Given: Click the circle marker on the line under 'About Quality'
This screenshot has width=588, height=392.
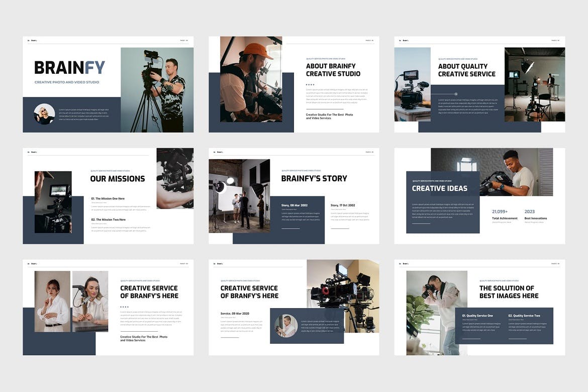Looking at the screenshot, I should point(456,94).
